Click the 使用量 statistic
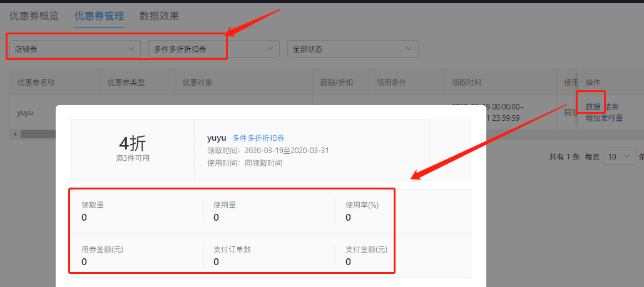This screenshot has height=287, width=644. (x=225, y=211)
